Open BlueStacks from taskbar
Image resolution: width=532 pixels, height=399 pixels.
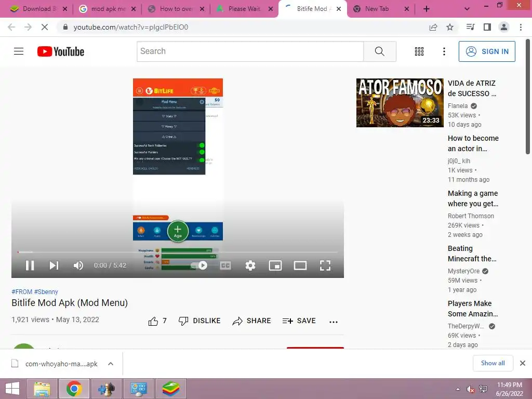[170, 389]
